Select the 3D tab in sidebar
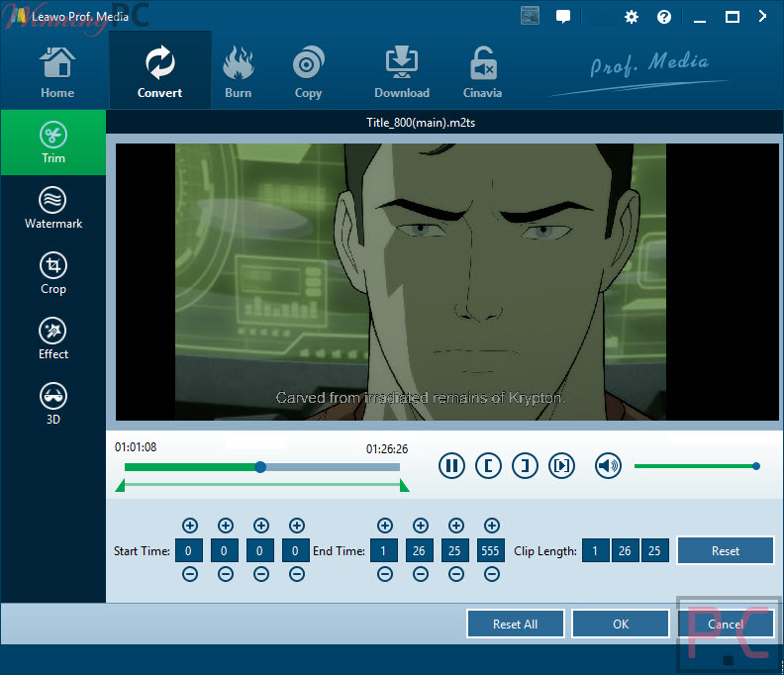The height and width of the screenshot is (675, 784). click(53, 404)
